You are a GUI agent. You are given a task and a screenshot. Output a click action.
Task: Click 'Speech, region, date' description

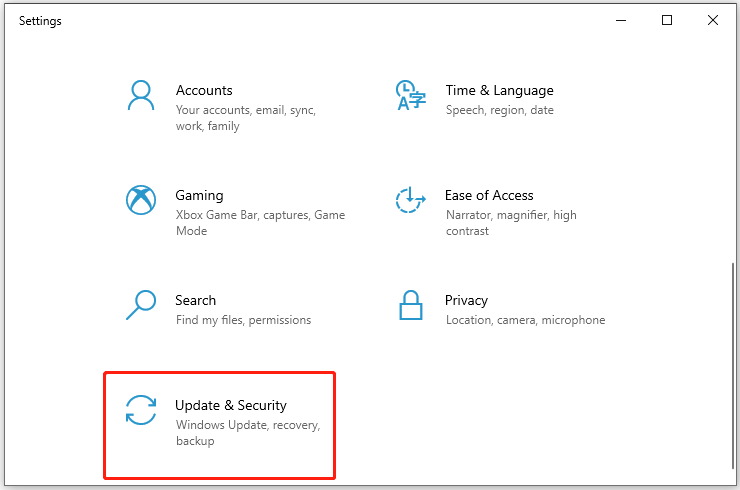tap(500, 110)
